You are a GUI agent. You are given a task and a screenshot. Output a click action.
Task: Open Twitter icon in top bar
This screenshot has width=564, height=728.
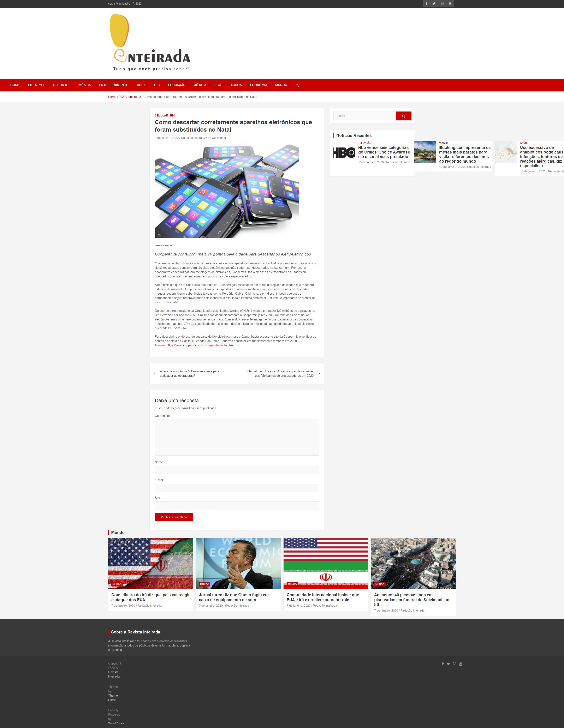click(x=434, y=4)
